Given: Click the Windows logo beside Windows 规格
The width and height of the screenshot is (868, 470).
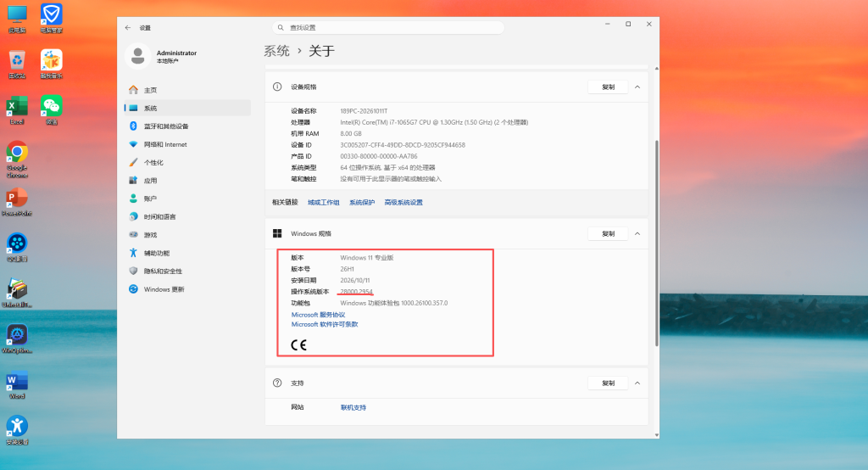Looking at the screenshot, I should click(x=277, y=234).
